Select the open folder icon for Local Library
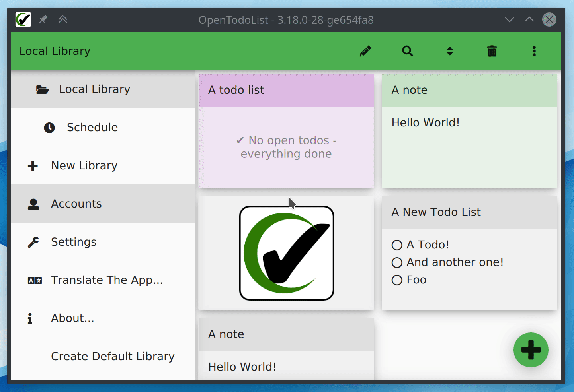 42,89
